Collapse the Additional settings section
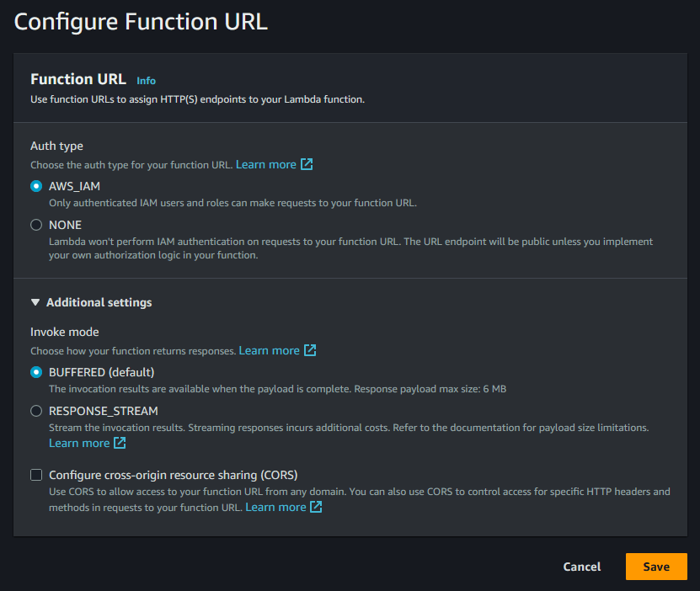This screenshot has width=700, height=591. [x=35, y=301]
